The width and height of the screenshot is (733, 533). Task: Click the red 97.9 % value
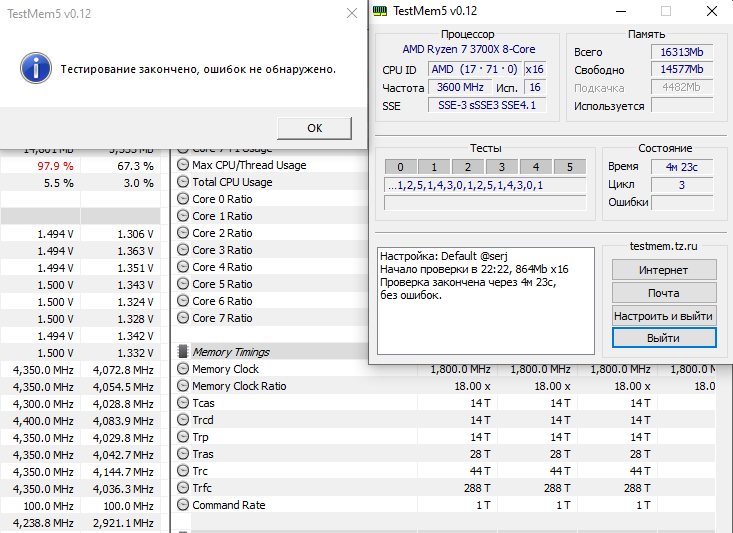[x=55, y=166]
